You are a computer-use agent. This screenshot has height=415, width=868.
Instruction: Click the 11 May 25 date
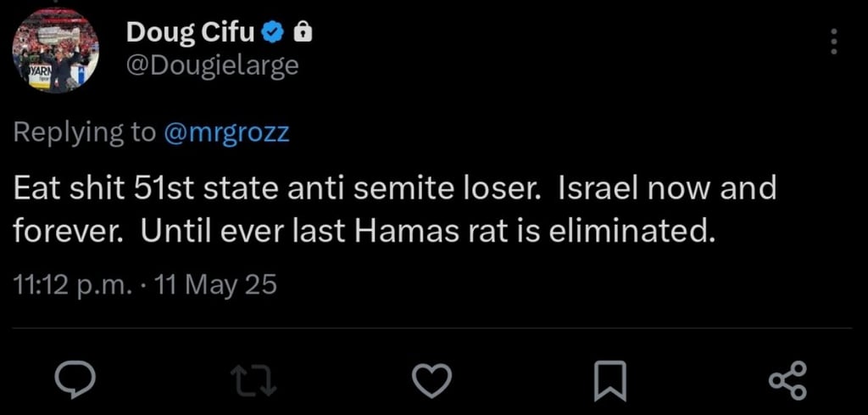coord(214,286)
